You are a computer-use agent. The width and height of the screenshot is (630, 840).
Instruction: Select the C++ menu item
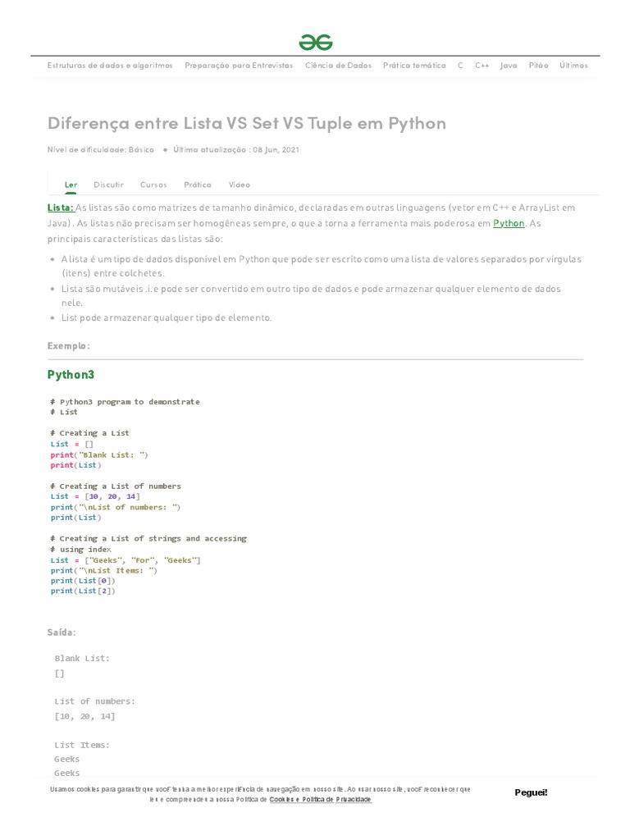coord(482,66)
